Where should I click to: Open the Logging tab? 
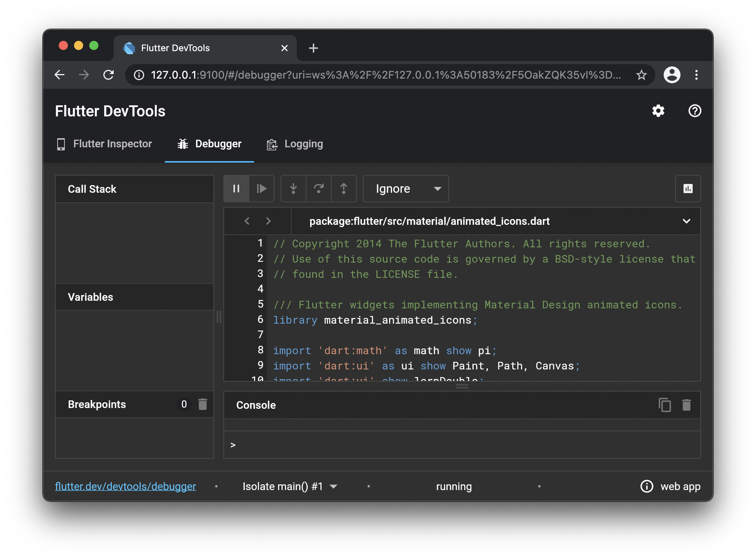295,144
